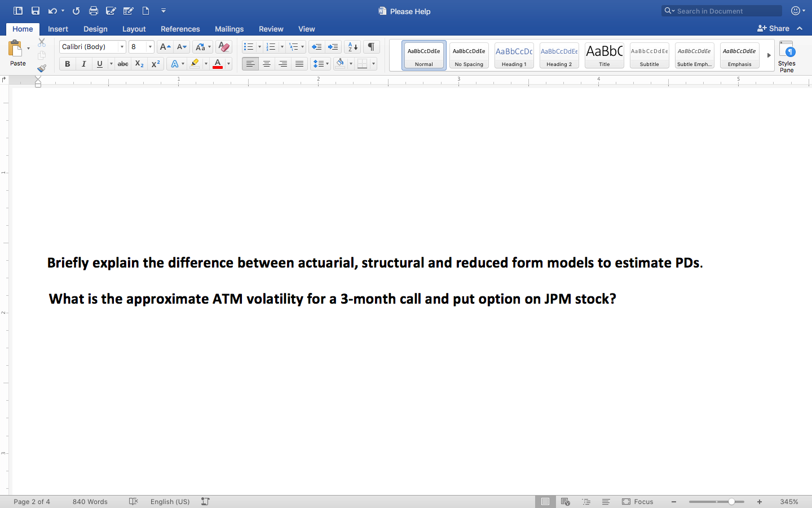The width and height of the screenshot is (812, 508).
Task: Click in the Search in Document field
Action: pyautogui.click(x=722, y=11)
